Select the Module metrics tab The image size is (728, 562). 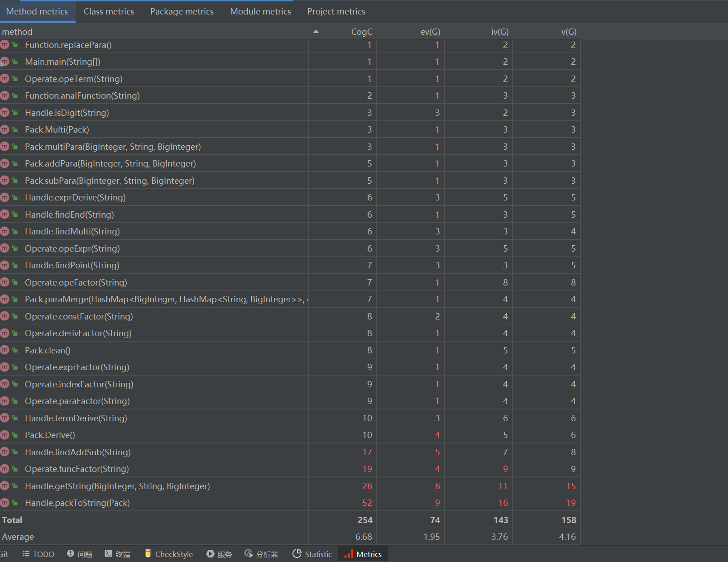coord(260,12)
